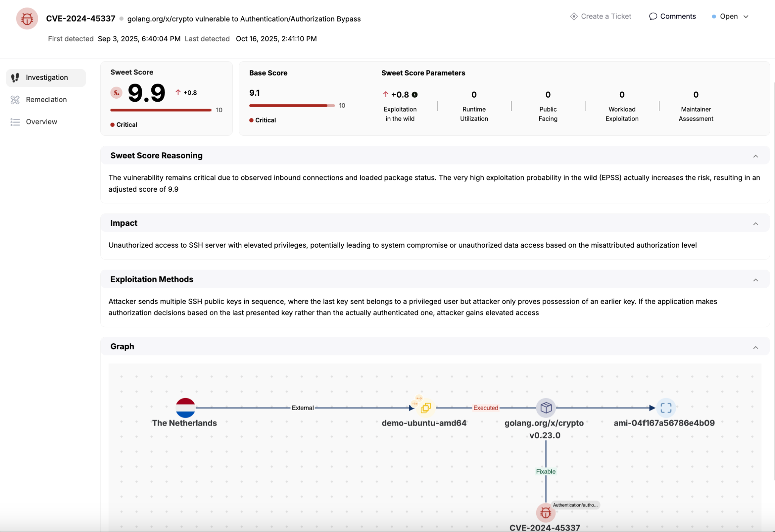
Task: Switch to the Remediation tab
Action: coord(46,99)
